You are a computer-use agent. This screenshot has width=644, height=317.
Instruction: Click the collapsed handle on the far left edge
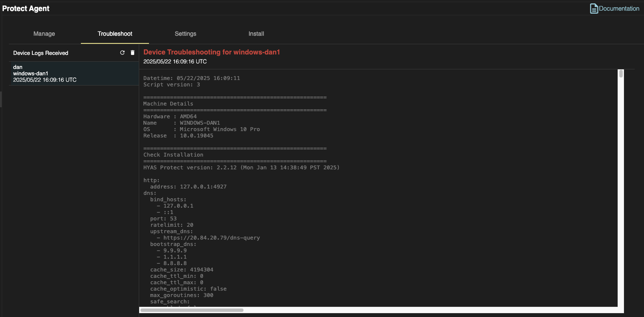pyautogui.click(x=1, y=99)
